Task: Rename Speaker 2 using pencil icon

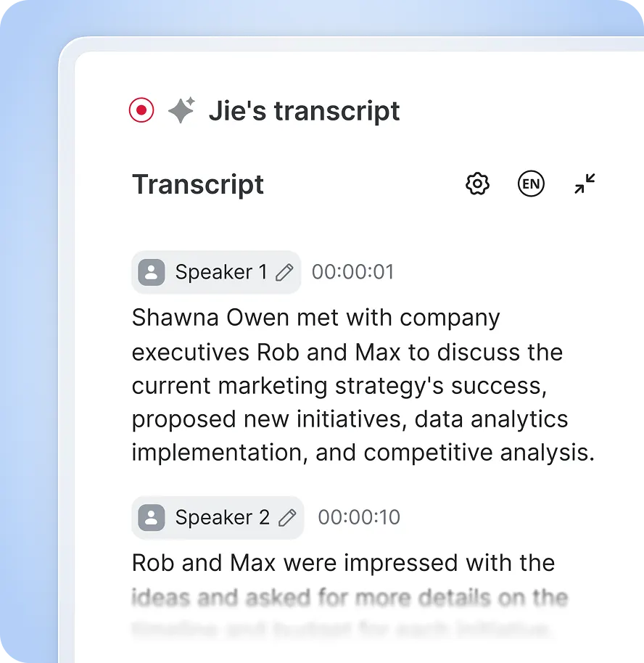Action: point(288,517)
